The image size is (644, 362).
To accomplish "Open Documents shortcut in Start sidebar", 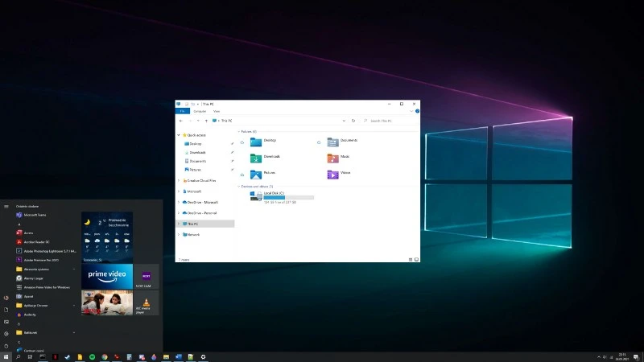I will tap(6, 310).
